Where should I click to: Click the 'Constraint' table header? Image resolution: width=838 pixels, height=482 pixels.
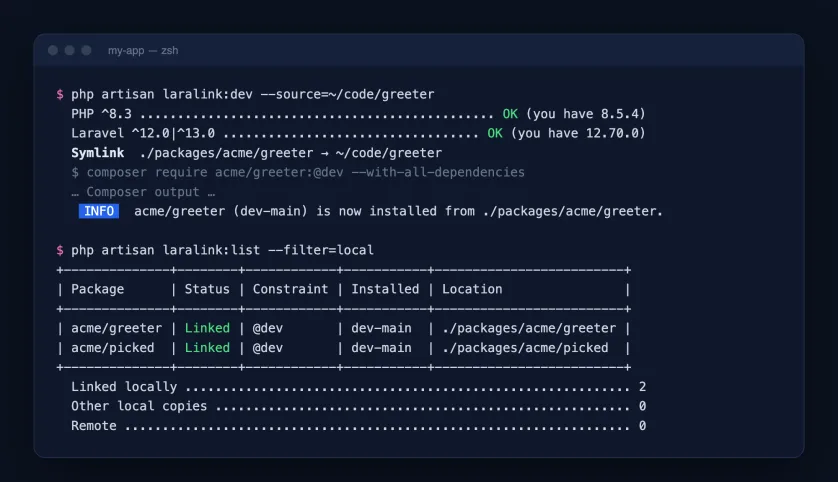[x=291, y=289]
